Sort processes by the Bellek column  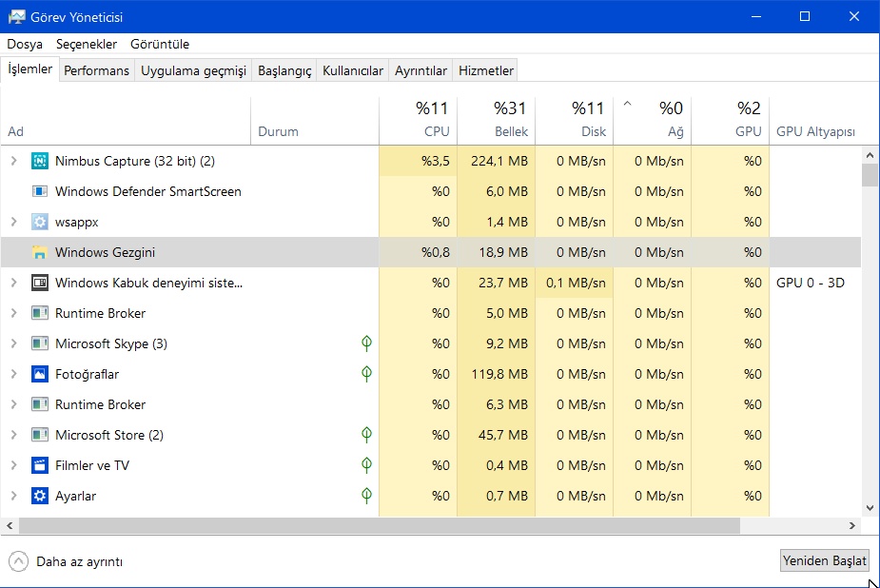coord(496,120)
